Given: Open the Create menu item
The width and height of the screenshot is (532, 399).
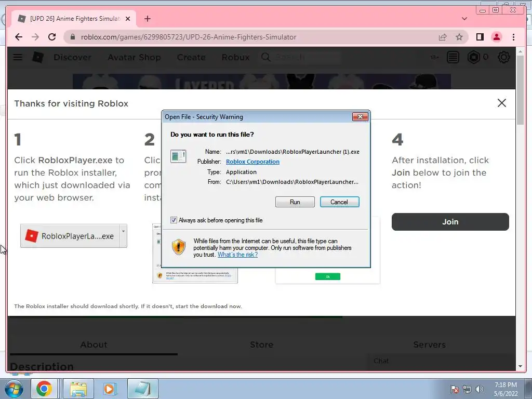Looking at the screenshot, I should coord(191,57).
